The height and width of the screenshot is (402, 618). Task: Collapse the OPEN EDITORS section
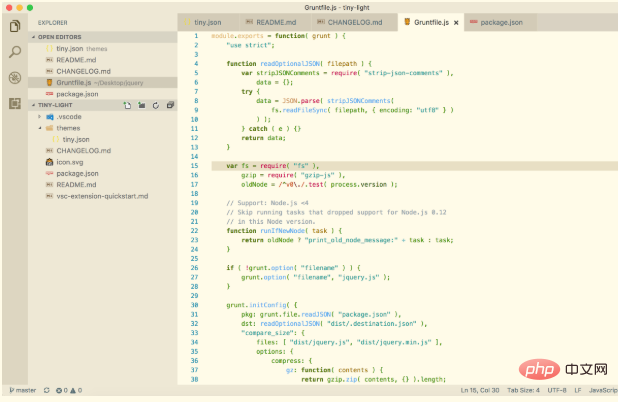[x=102, y=37]
